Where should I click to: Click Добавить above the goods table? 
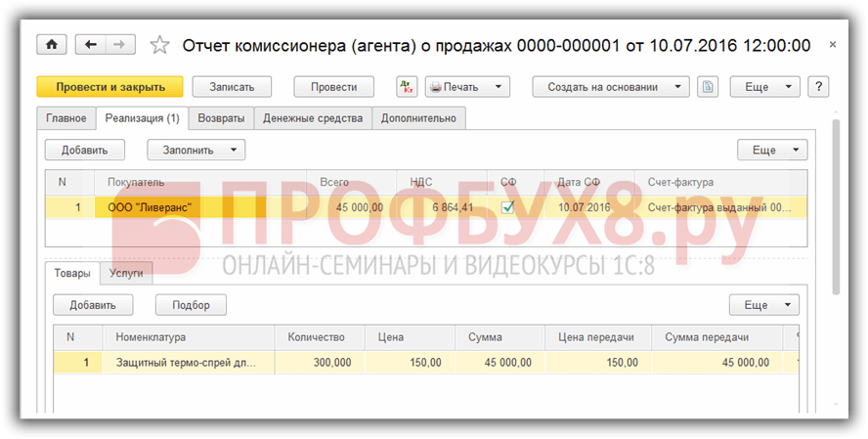93,305
